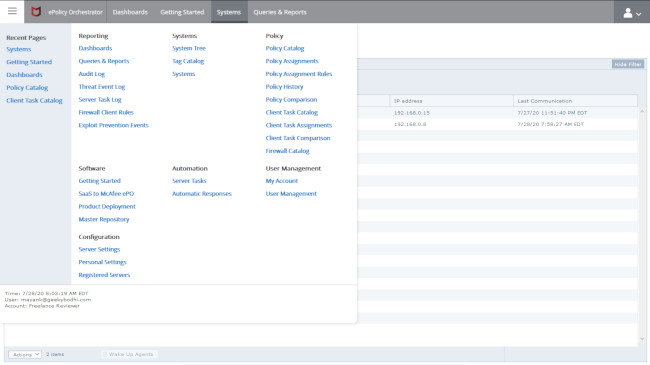Open the Server Tasks link
The image size is (650, 365).
[x=189, y=181]
